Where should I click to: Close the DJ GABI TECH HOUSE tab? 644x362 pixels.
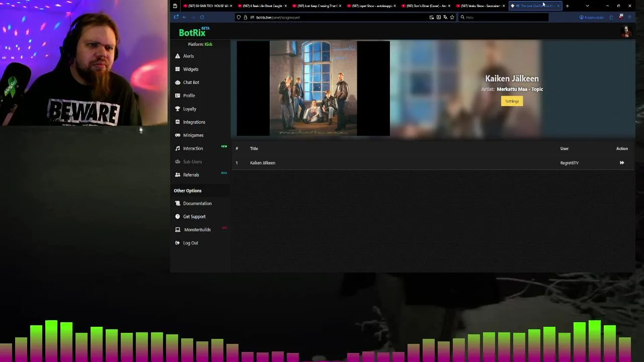[x=231, y=6]
